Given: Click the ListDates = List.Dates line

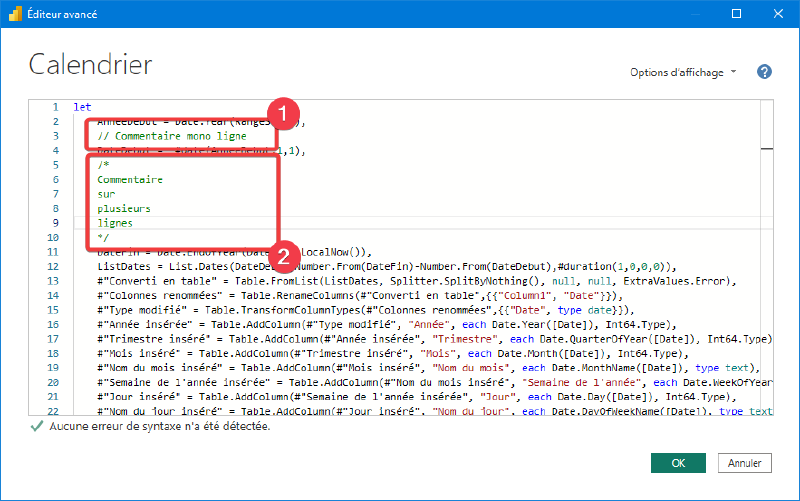Looking at the screenshot, I should tap(387, 266).
